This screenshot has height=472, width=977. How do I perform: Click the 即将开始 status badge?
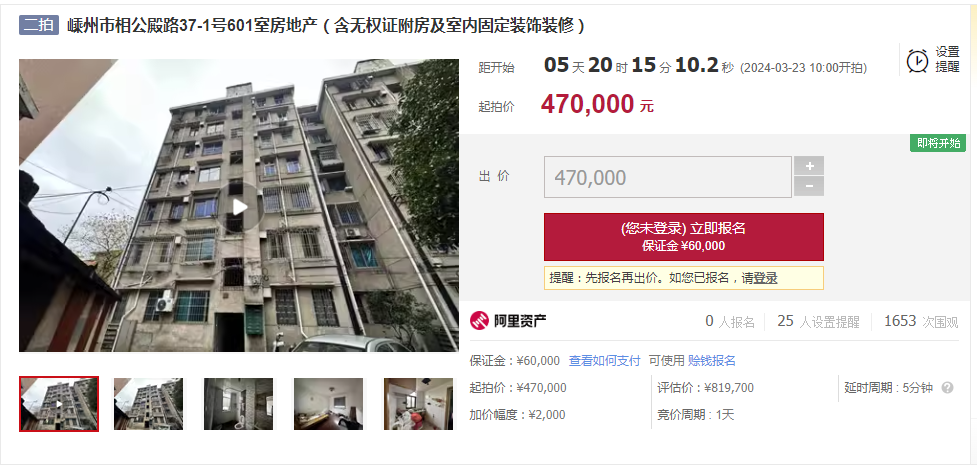coord(938,143)
